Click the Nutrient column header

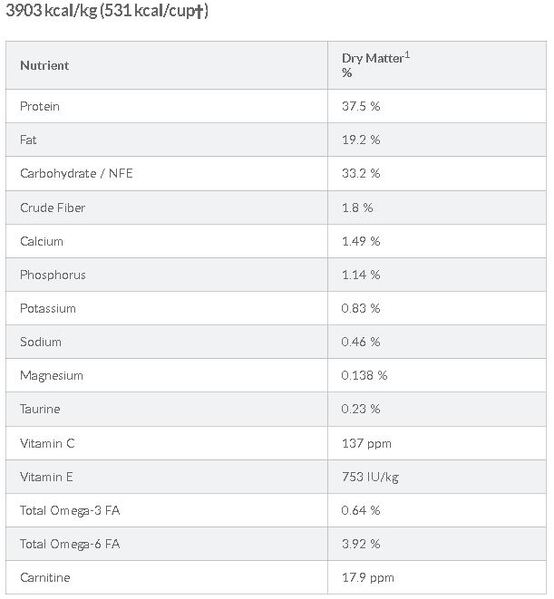point(44,65)
